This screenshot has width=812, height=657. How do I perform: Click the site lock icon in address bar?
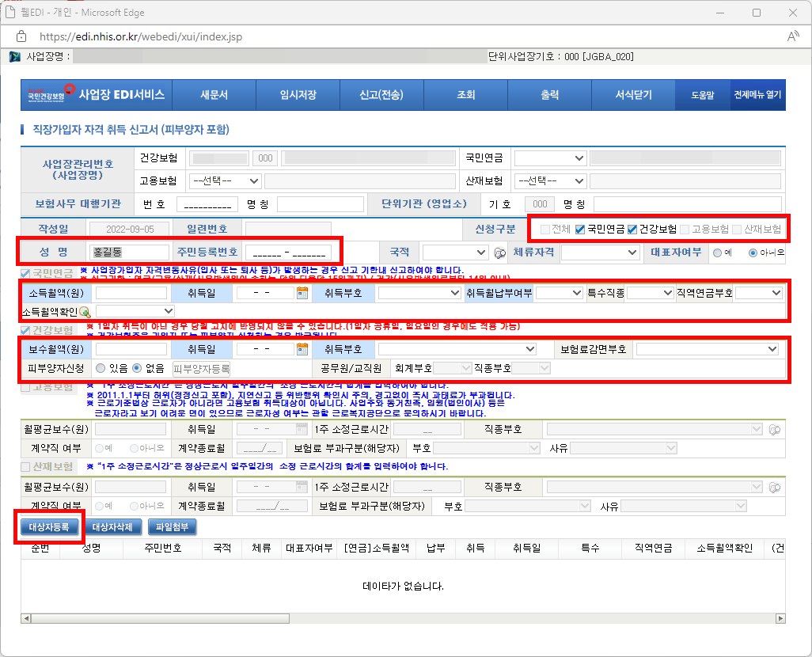[x=21, y=36]
